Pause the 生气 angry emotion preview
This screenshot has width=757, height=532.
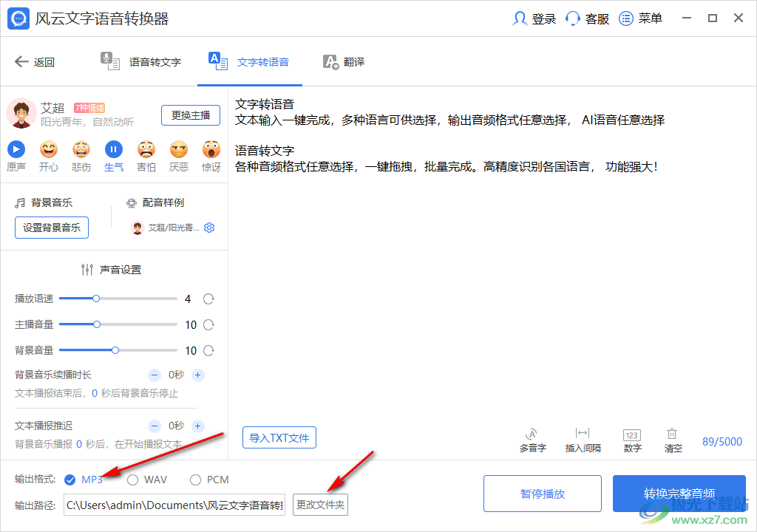114,150
